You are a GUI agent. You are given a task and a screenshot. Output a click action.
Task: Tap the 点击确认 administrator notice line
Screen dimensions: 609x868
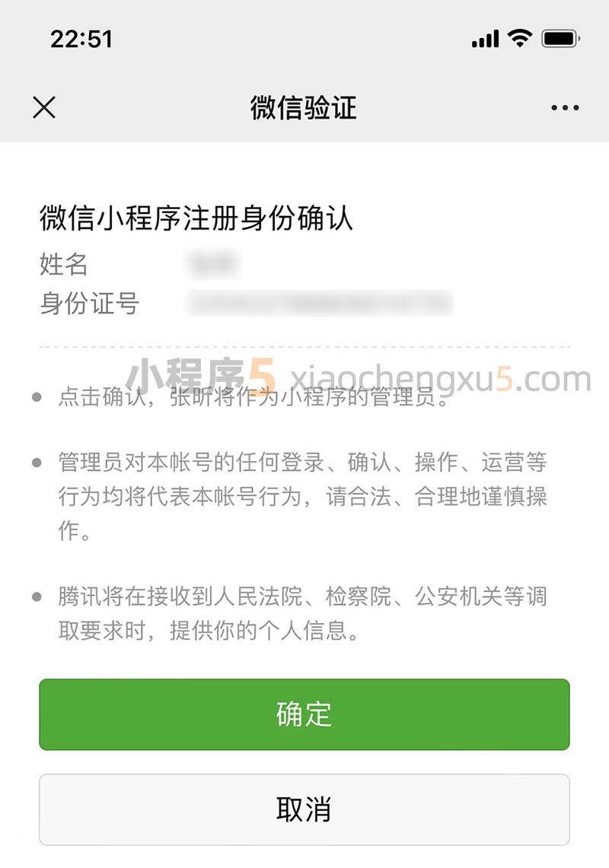coord(253,397)
